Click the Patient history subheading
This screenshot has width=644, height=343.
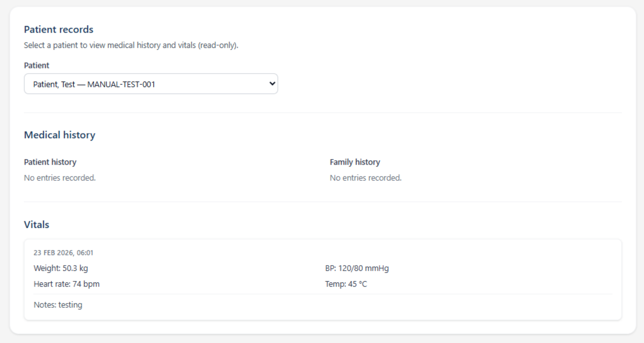pyautogui.click(x=50, y=162)
